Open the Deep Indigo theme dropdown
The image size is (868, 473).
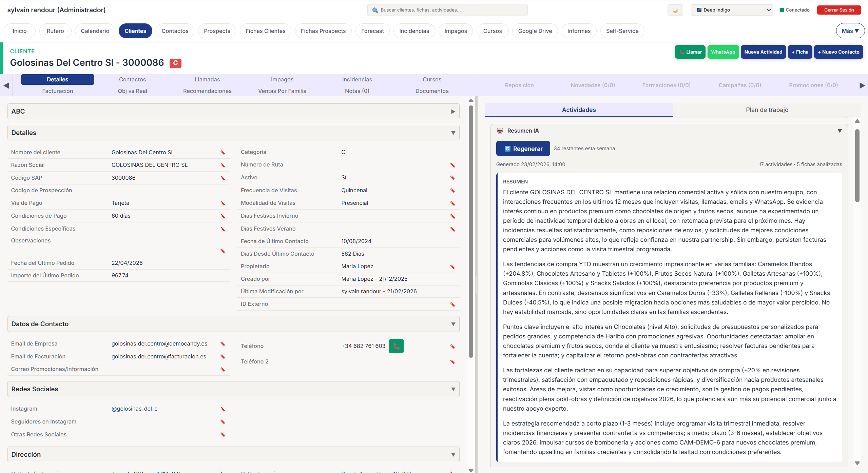point(732,10)
